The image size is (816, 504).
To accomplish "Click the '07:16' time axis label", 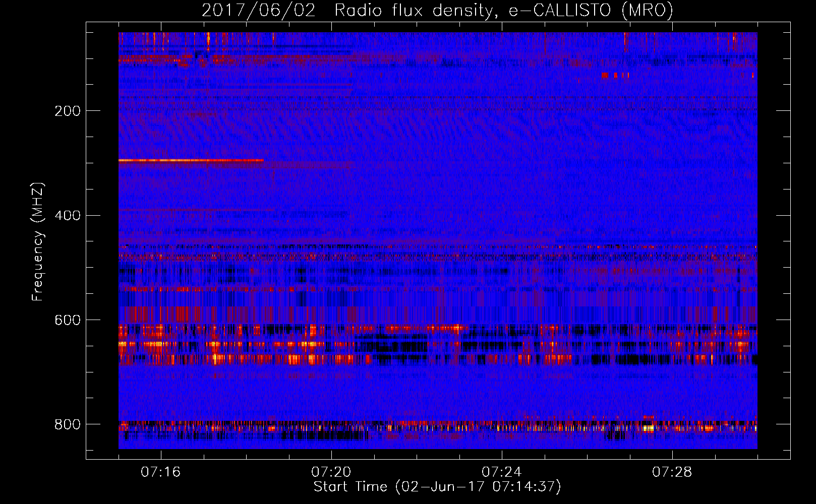I will coord(160,472).
